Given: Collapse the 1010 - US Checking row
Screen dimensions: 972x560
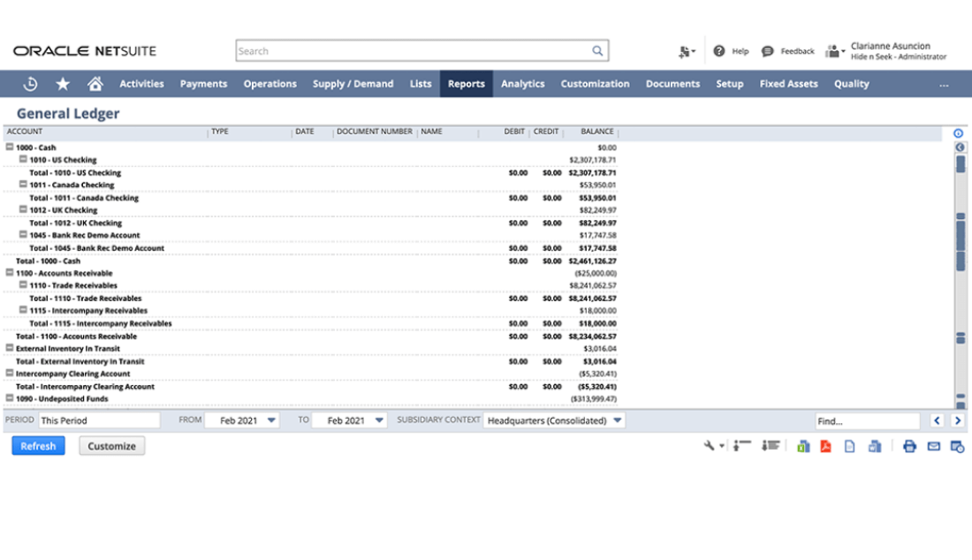Looking at the screenshot, I should [23, 160].
